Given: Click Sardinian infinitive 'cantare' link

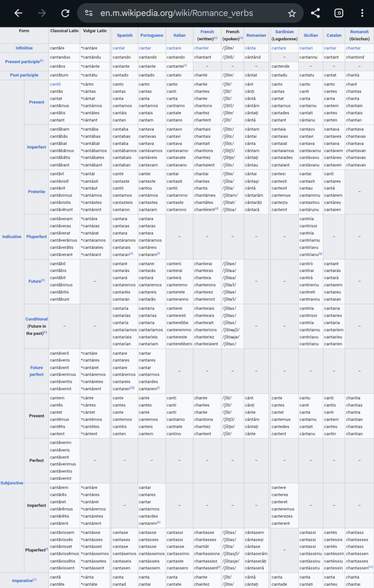Looking at the screenshot, I should pos(279,48).
